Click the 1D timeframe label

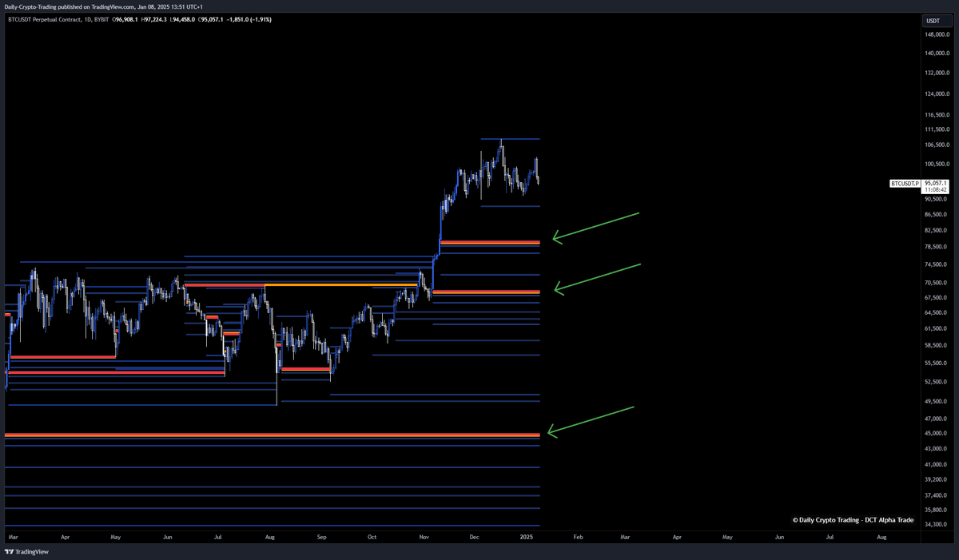[x=89, y=21]
